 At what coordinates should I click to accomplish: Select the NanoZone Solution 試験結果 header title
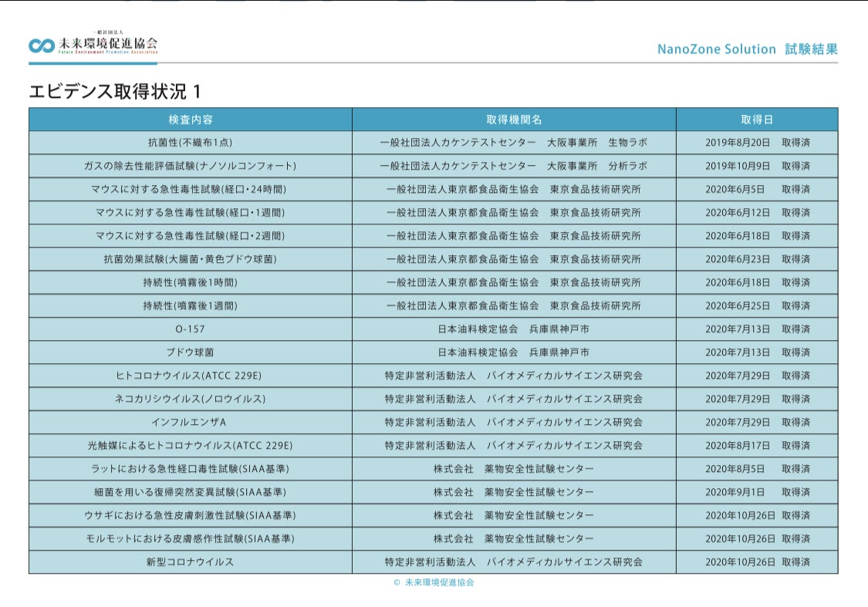pyautogui.click(x=747, y=49)
